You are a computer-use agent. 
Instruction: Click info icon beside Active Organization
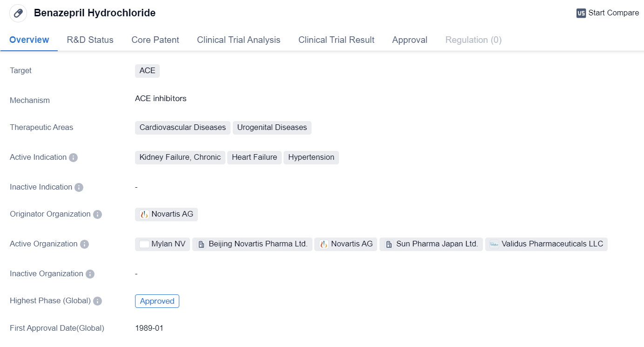click(x=84, y=244)
